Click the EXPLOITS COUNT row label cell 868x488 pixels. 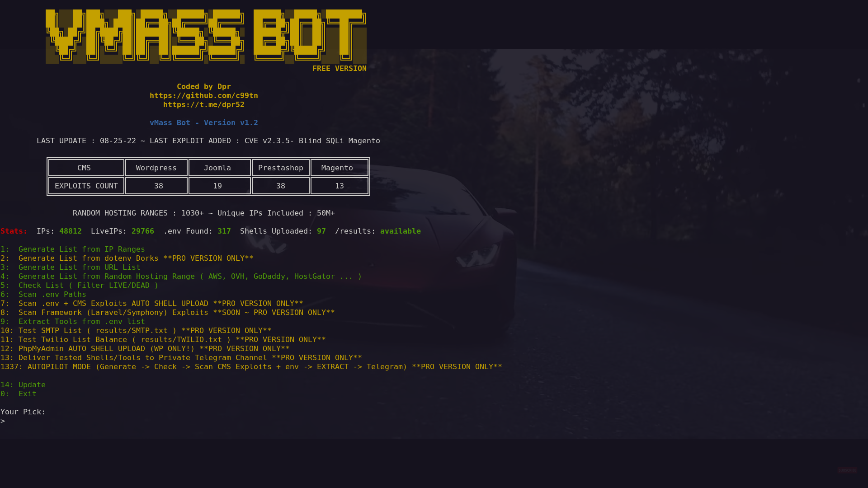point(86,186)
